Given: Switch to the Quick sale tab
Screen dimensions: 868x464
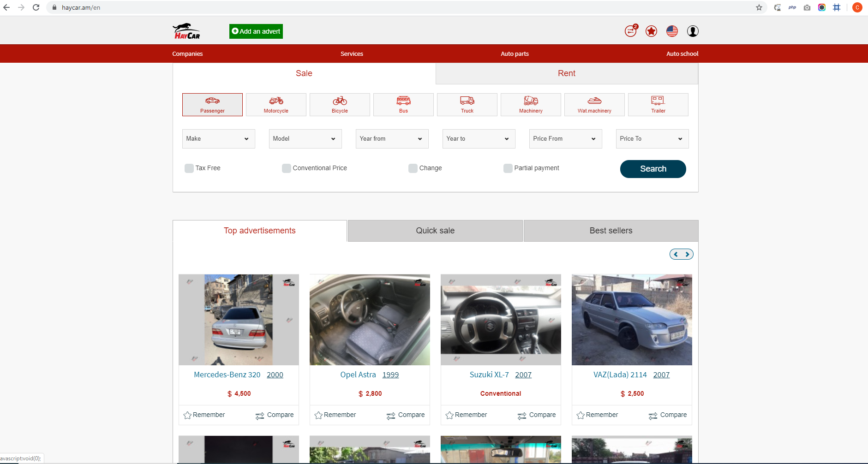Looking at the screenshot, I should tap(435, 231).
